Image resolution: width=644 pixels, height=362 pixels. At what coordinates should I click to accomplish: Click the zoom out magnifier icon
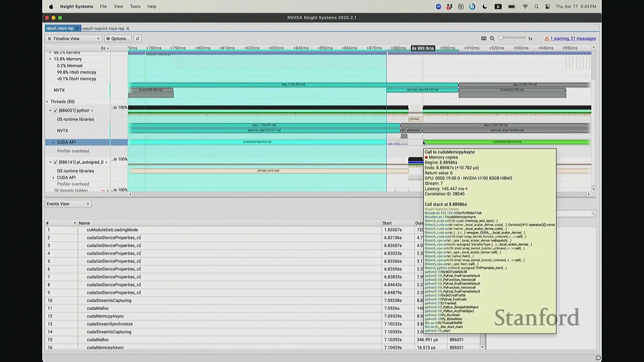pos(492,39)
